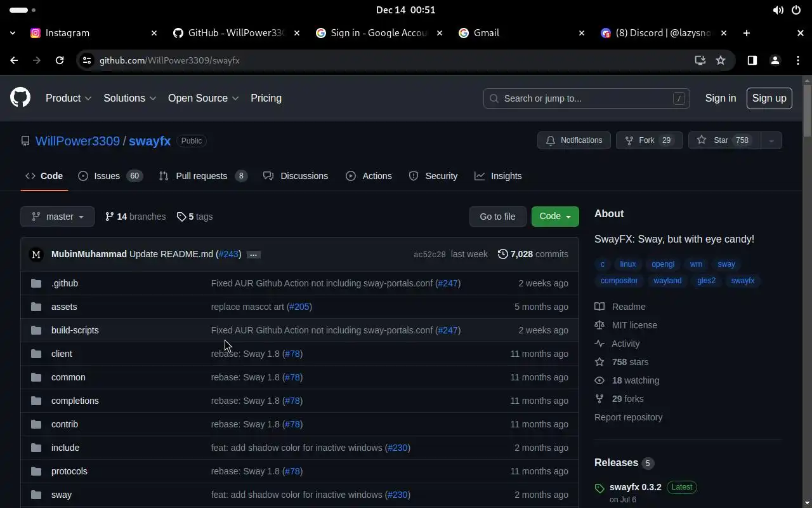Open the green Code dropdown button

555,217
